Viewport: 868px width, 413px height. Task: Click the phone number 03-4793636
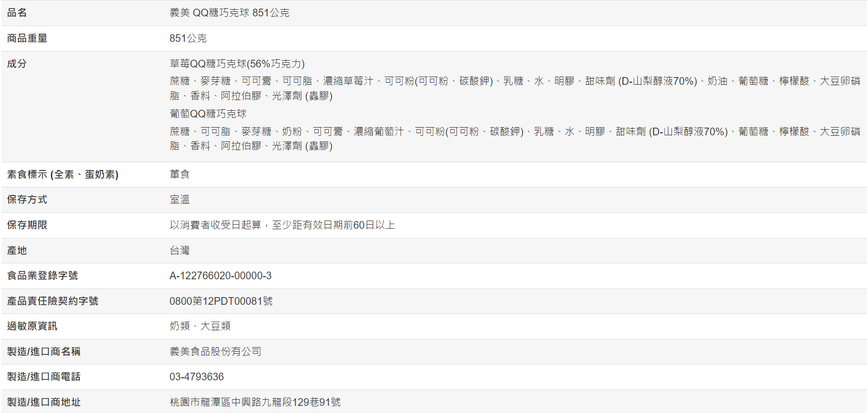click(197, 377)
